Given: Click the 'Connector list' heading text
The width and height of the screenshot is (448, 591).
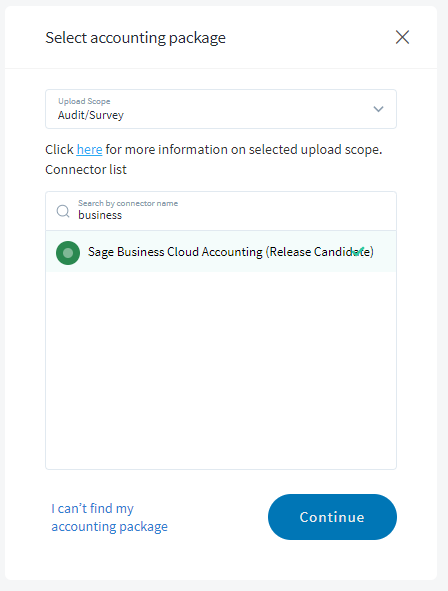Looking at the screenshot, I should (x=86, y=170).
